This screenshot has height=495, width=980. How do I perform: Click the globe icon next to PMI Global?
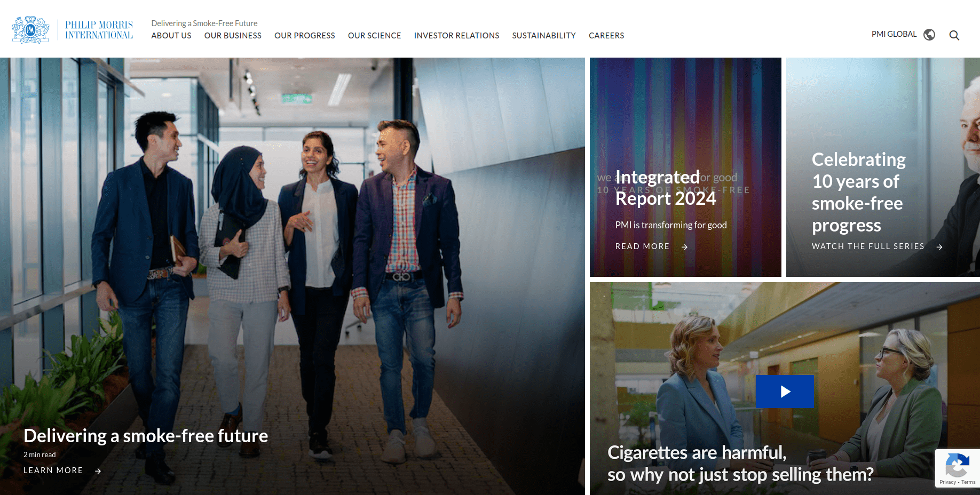[929, 35]
